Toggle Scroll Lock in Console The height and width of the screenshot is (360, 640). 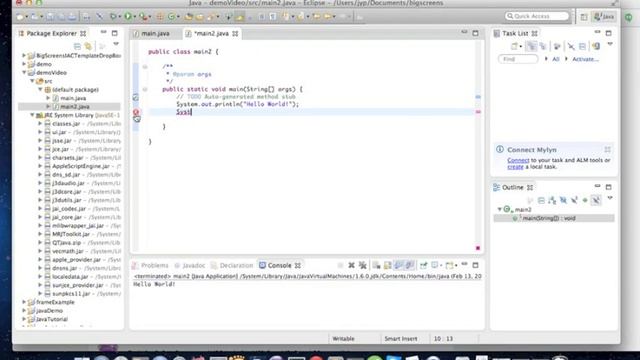coord(387,265)
